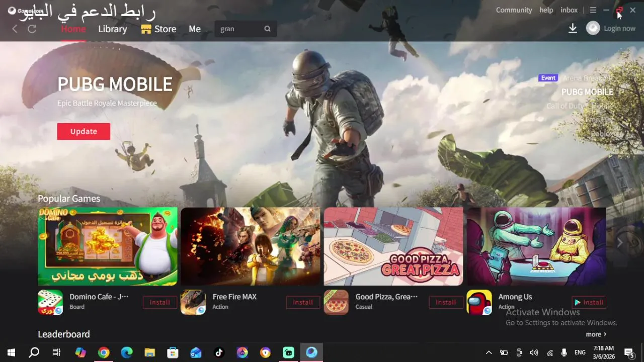Click the 'Domino Cafe' game title text
This screenshot has height=362, width=644.
(x=99, y=297)
